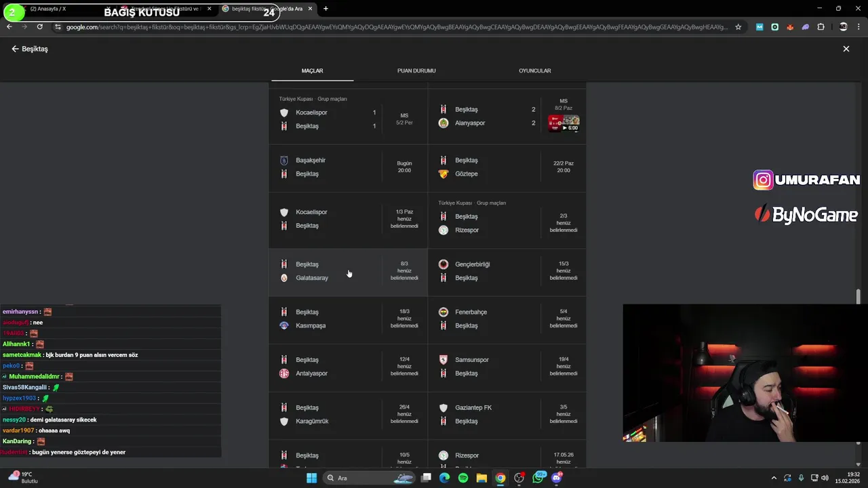Select the Beşiktaş vs Göztepe fixture

coord(507,167)
